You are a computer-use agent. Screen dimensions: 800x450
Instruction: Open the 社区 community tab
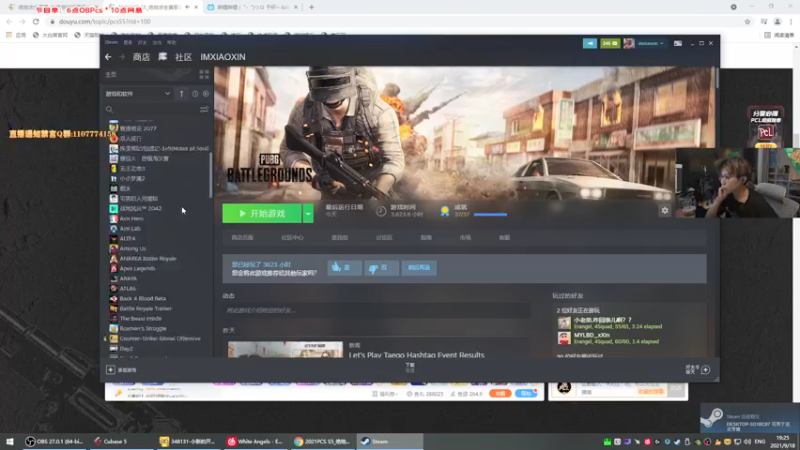[x=184, y=57]
